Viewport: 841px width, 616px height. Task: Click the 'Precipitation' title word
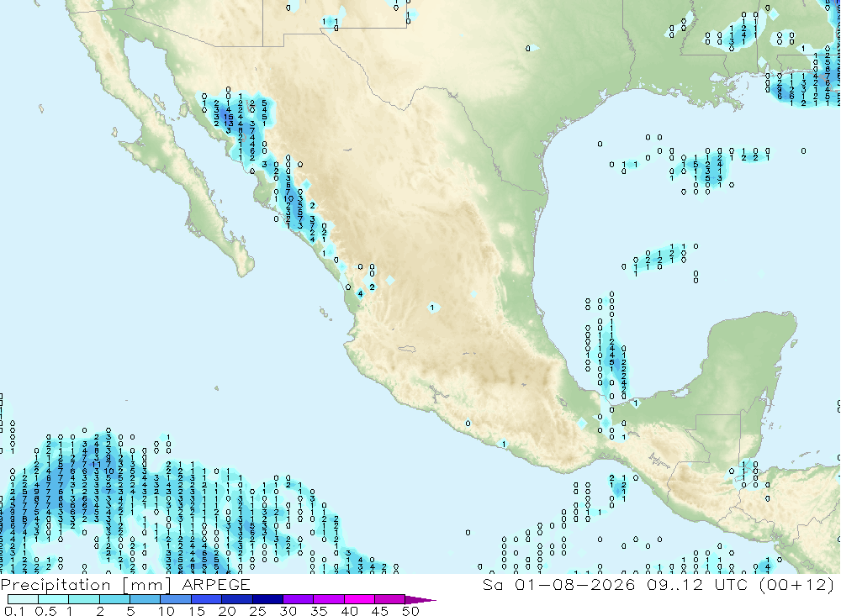[x=56, y=585]
